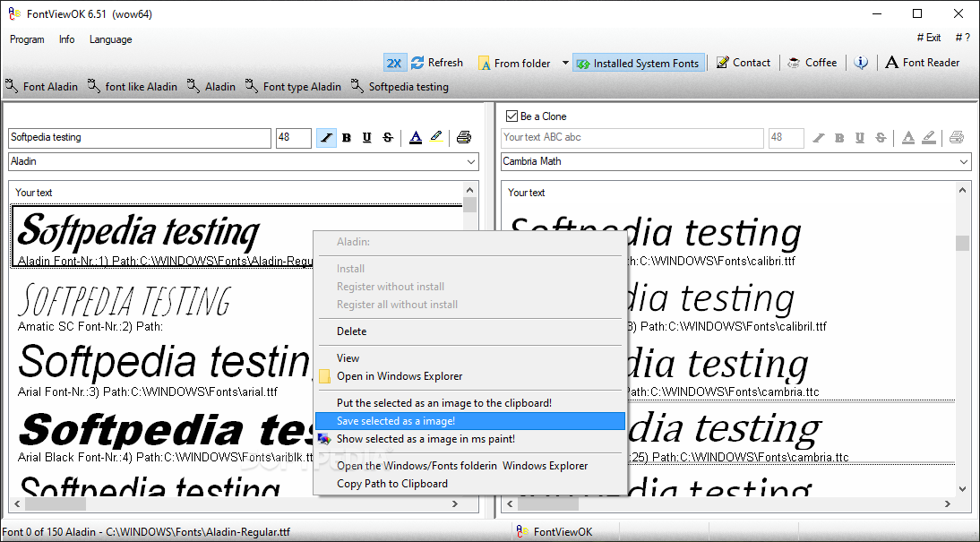Launch Font Reader
The width and height of the screenshot is (980, 542).
[923, 63]
